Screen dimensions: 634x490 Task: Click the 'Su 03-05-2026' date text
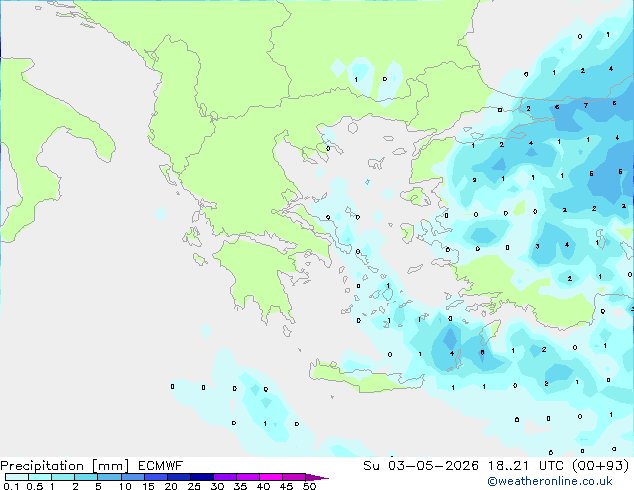(x=421, y=466)
